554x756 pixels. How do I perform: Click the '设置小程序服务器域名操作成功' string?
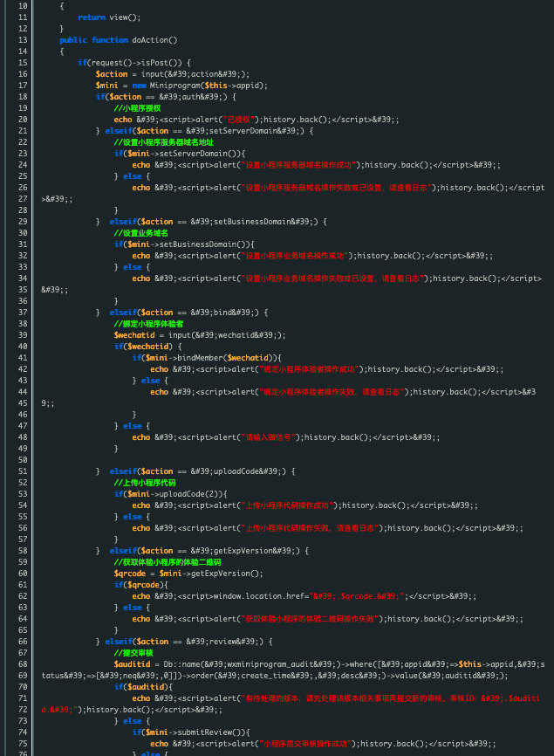[298, 165]
